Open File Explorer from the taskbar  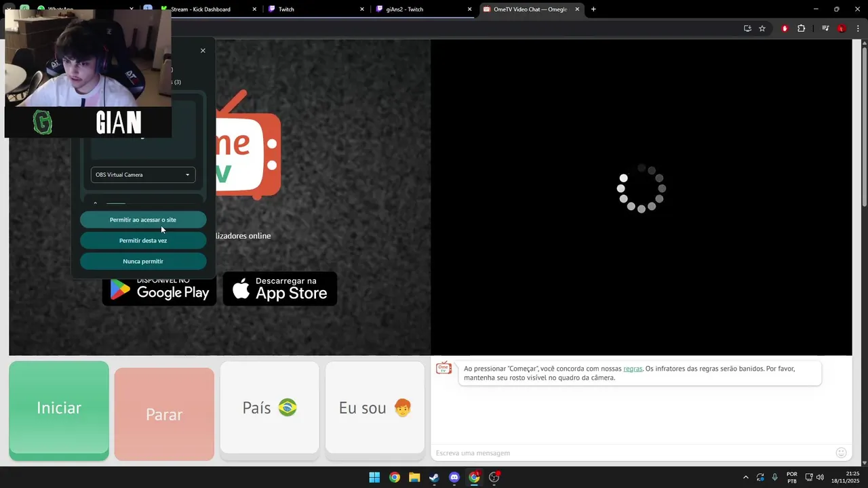click(414, 477)
